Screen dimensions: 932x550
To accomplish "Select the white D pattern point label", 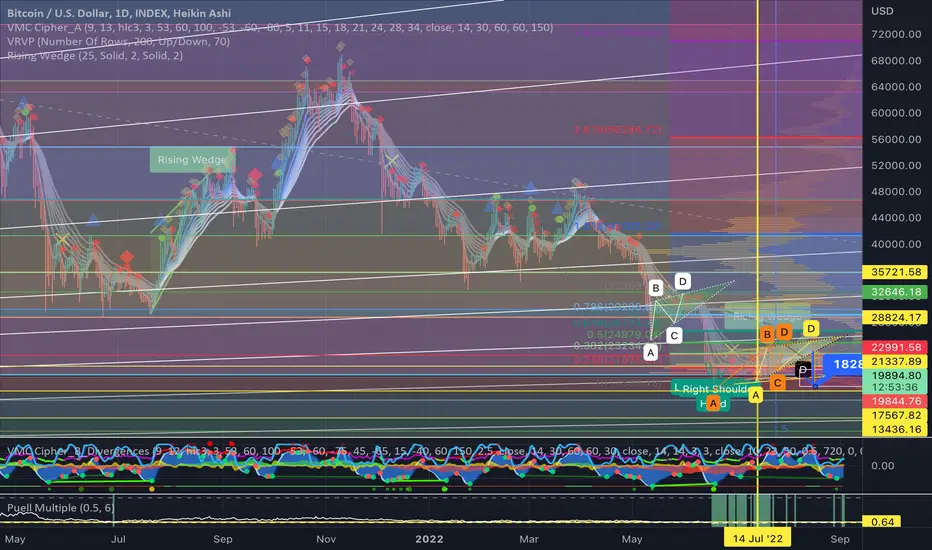I will point(682,281).
